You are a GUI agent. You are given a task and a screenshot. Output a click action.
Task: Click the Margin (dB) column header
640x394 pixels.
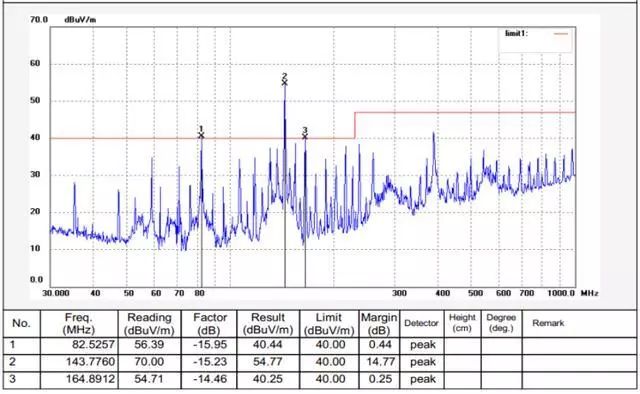(379, 323)
